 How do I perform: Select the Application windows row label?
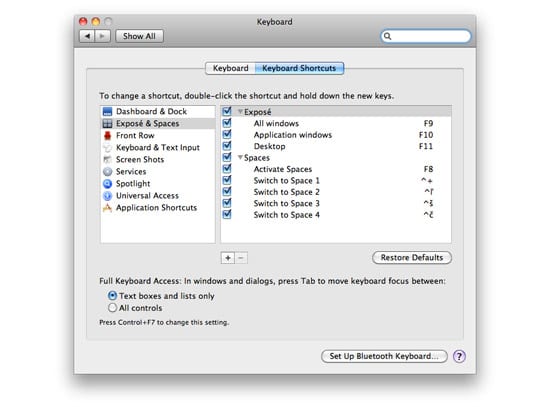click(293, 135)
